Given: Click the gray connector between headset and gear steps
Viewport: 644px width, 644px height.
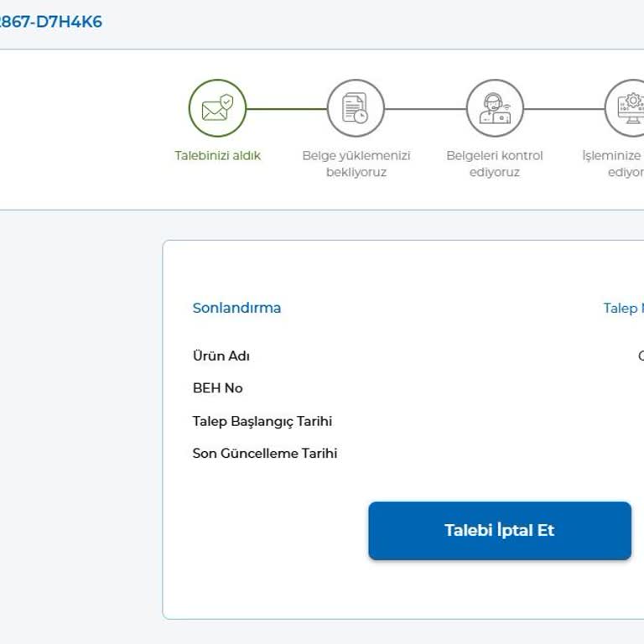Looking at the screenshot, I should pyautogui.click(x=563, y=109).
